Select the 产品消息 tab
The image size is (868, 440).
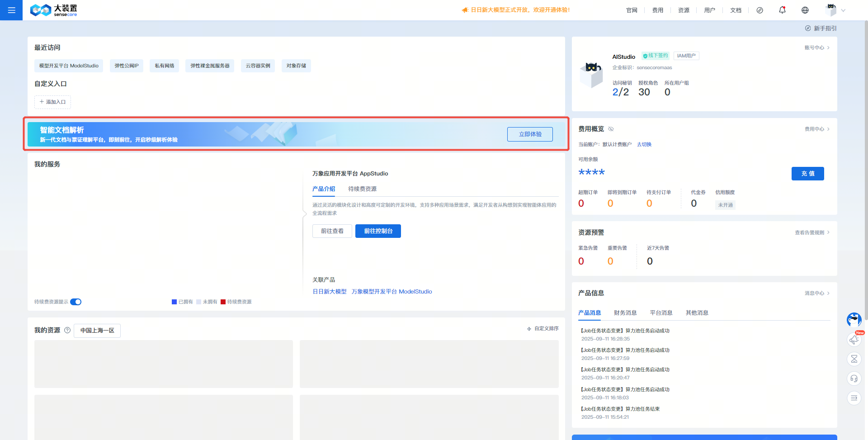coord(590,313)
